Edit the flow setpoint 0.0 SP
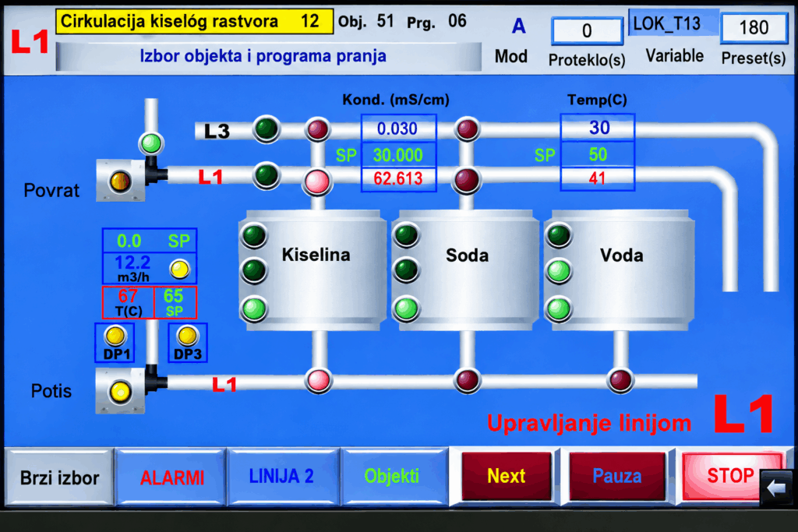This screenshot has height=532, width=798. (x=149, y=241)
